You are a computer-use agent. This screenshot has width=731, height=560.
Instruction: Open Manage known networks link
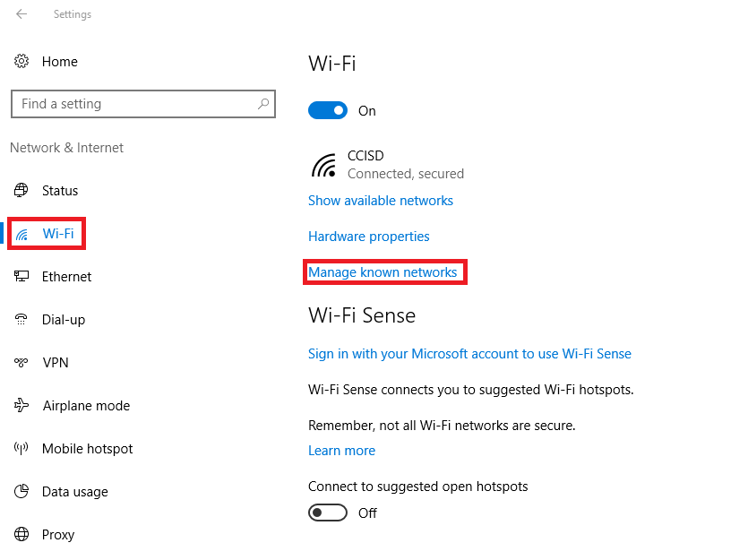[x=383, y=272]
